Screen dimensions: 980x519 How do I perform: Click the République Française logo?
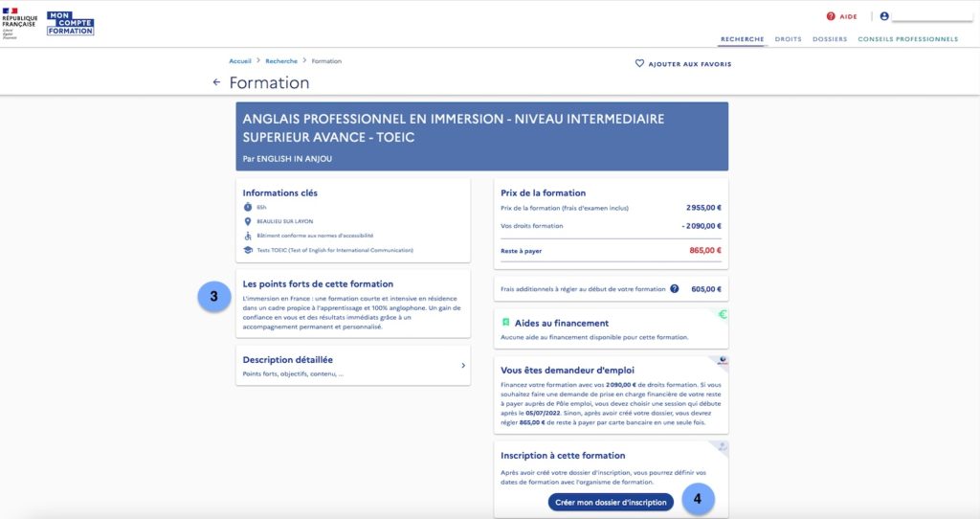pyautogui.click(x=19, y=24)
